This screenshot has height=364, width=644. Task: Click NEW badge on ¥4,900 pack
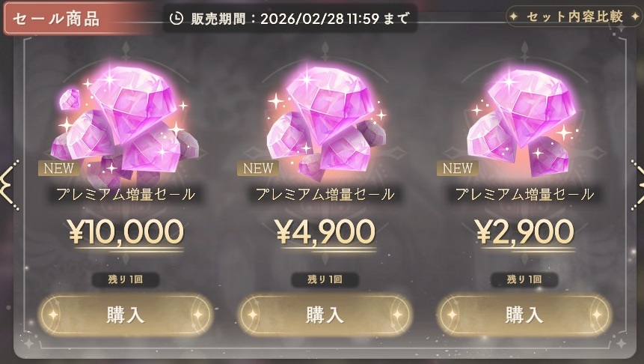[258, 169]
